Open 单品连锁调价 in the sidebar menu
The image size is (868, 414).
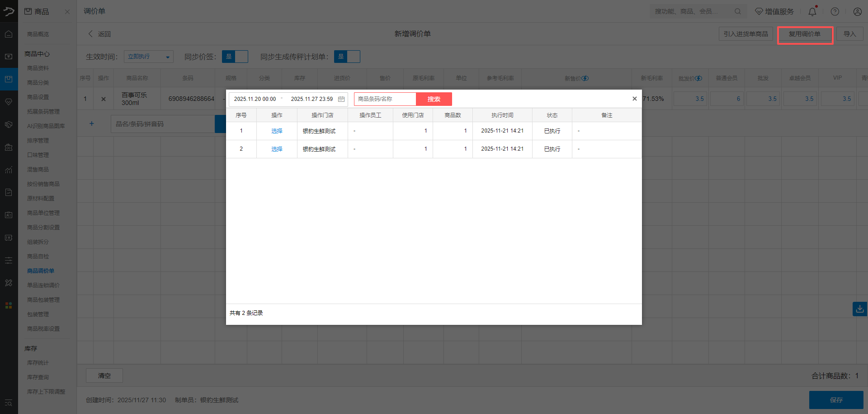pos(43,286)
